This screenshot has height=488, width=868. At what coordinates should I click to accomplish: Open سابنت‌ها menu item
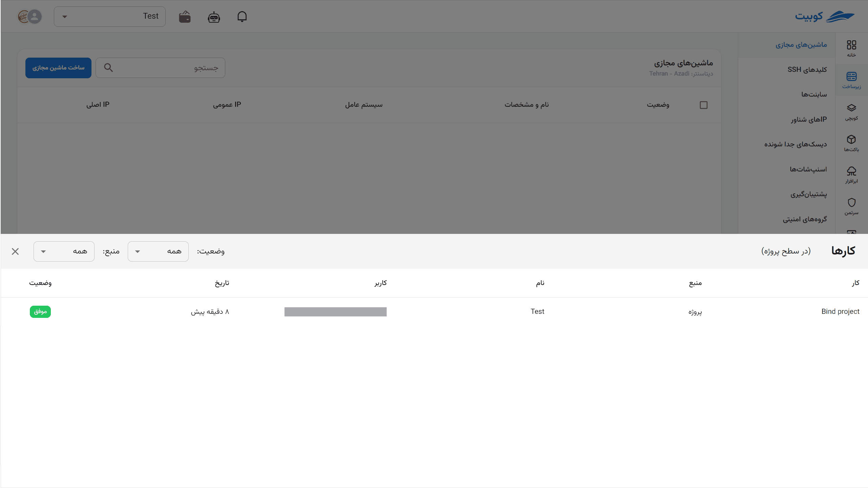(x=787, y=94)
